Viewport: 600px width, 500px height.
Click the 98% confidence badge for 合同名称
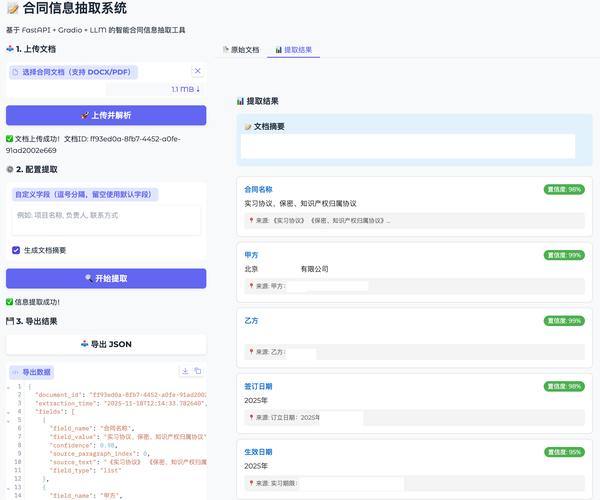(x=564, y=189)
